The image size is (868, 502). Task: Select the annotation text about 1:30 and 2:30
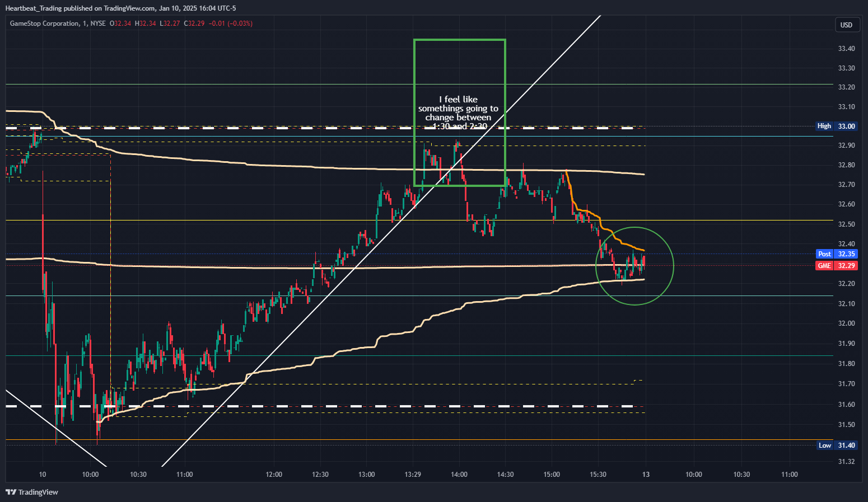[459, 113]
